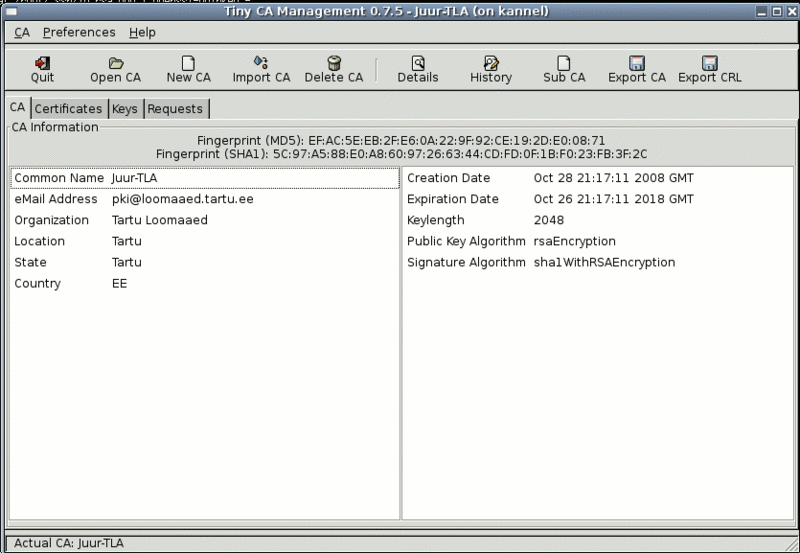Open the Help menu
800x553 pixels.
[x=142, y=33]
